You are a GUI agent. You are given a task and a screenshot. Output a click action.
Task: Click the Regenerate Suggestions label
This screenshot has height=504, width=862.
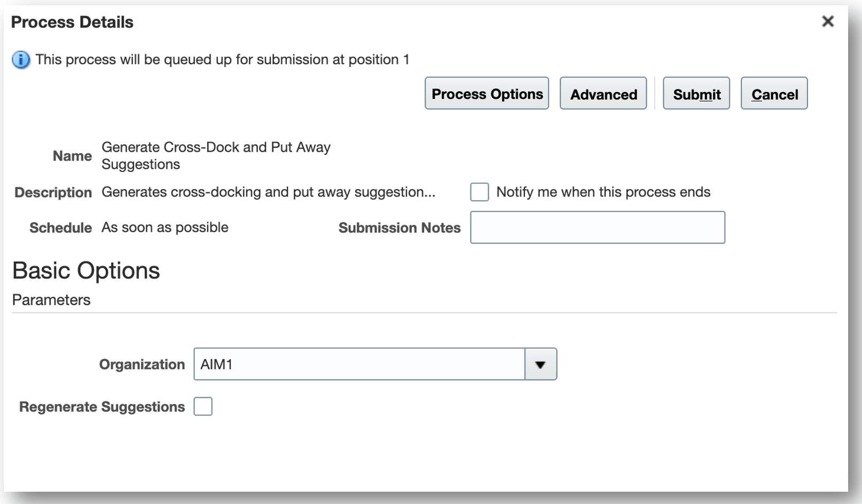point(102,407)
